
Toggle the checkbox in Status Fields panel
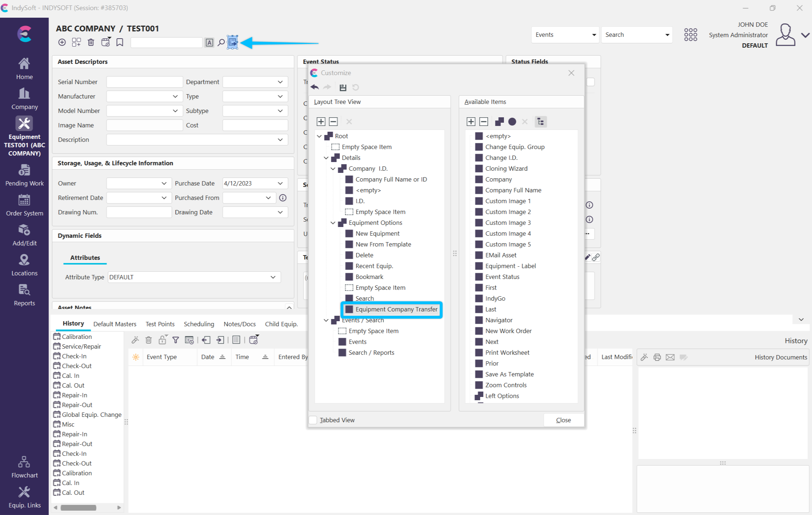pos(591,82)
